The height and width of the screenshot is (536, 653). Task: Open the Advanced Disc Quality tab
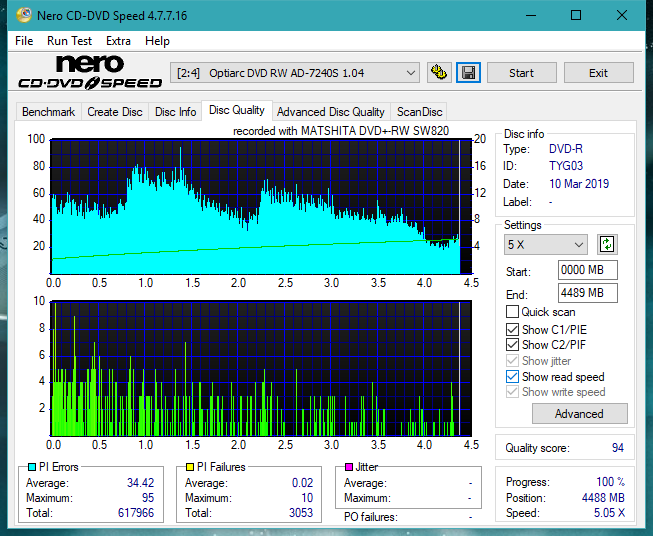[331, 112]
